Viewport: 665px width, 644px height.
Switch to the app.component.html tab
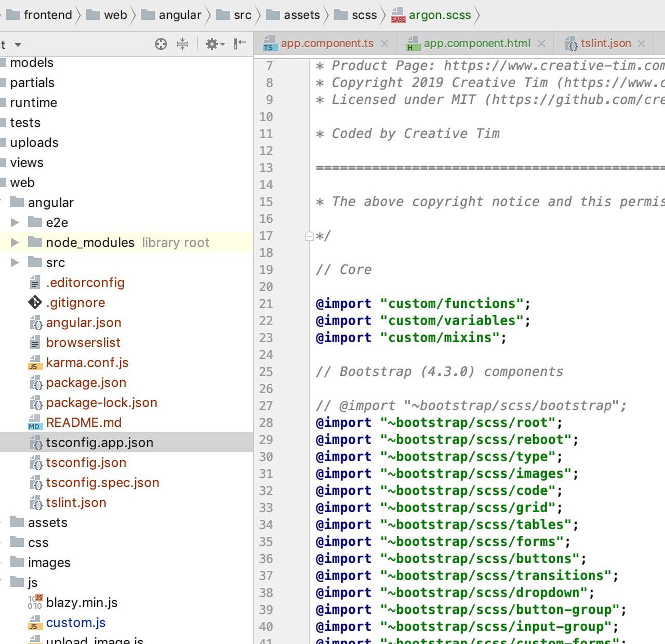(476, 44)
